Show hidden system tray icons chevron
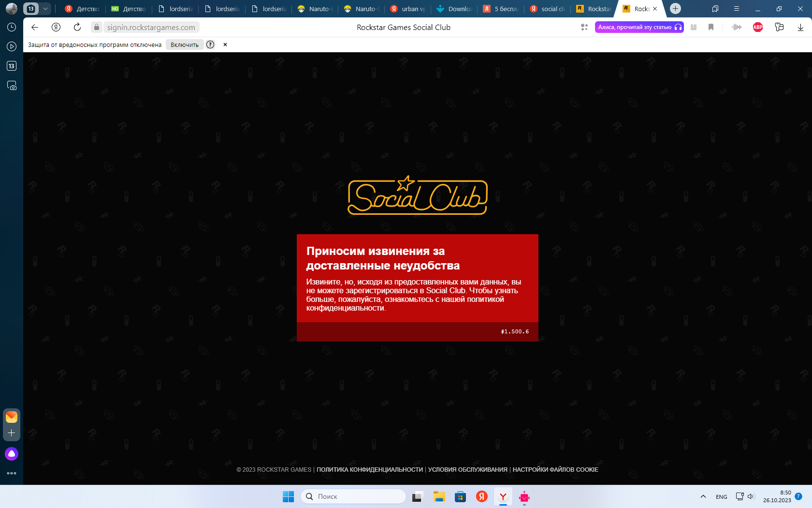The height and width of the screenshot is (508, 812). [703, 496]
